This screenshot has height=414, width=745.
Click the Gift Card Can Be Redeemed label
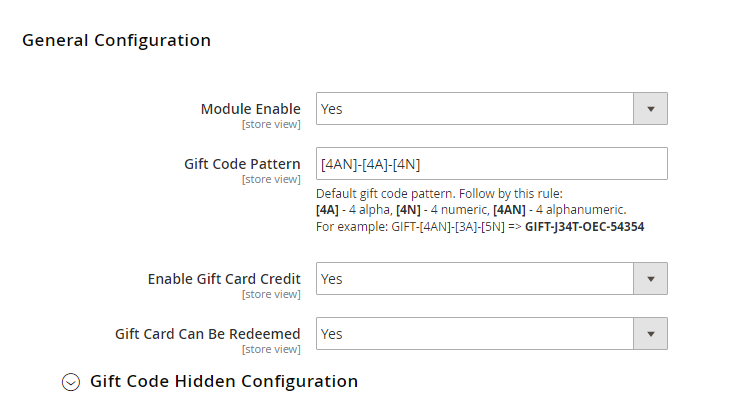pyautogui.click(x=208, y=334)
